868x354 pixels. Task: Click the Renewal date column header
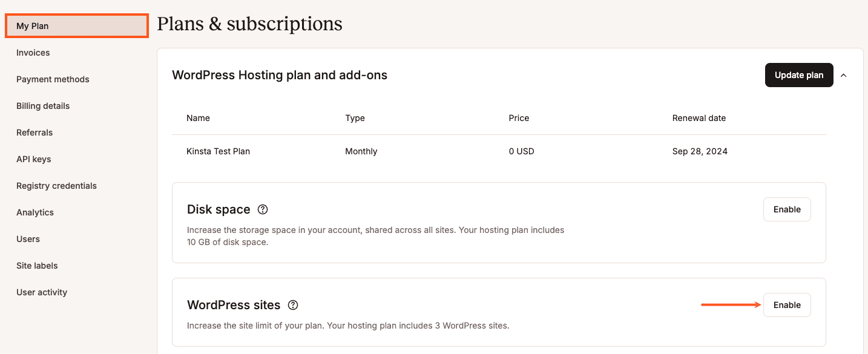(x=699, y=118)
